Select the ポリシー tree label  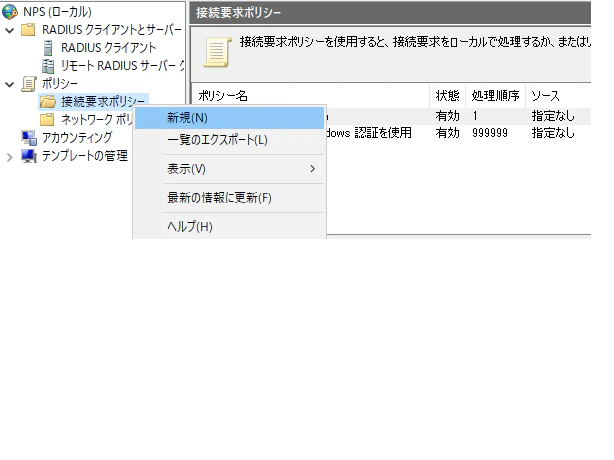click(x=60, y=84)
